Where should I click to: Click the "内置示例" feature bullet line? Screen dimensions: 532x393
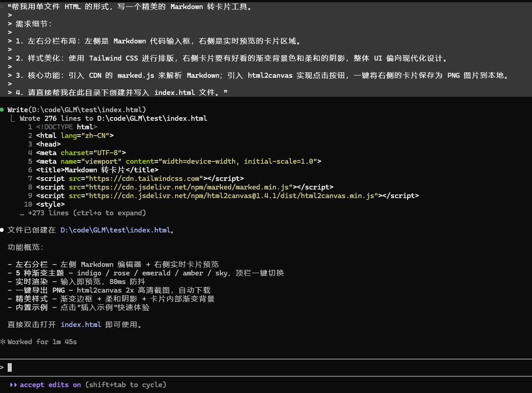[78, 308]
